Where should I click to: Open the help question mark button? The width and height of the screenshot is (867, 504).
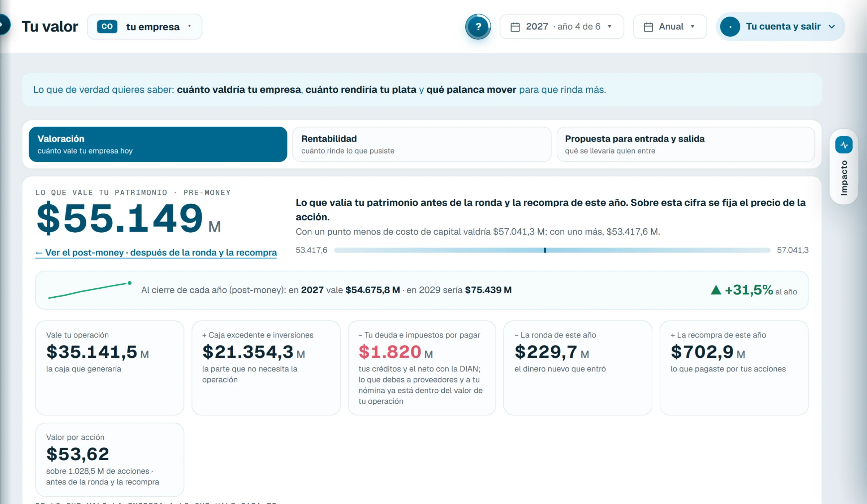(478, 26)
